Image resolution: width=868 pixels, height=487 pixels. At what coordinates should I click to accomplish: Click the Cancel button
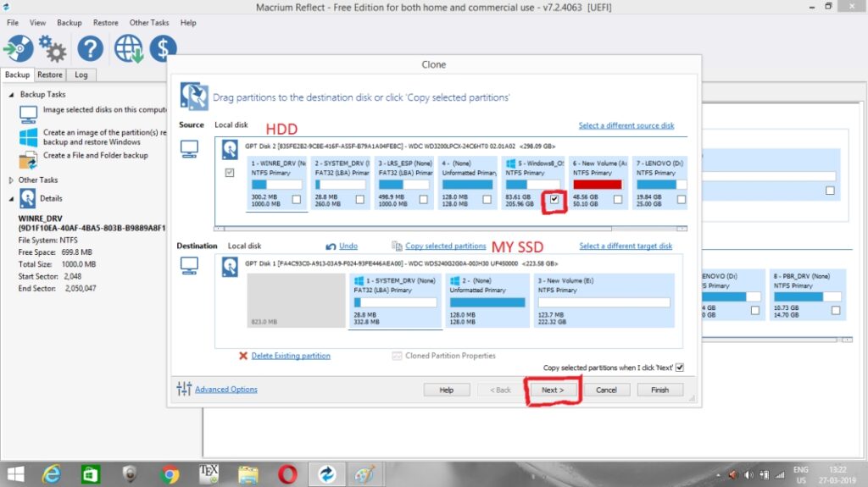606,390
